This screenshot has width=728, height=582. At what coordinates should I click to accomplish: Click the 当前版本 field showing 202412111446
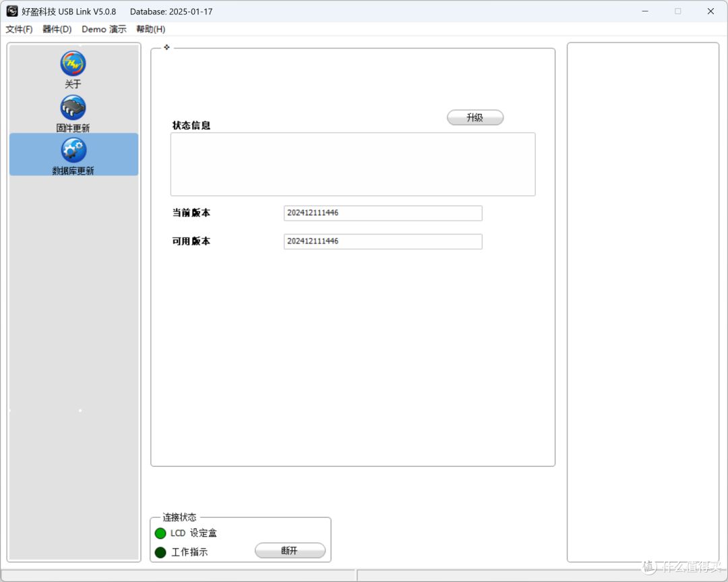(x=383, y=213)
